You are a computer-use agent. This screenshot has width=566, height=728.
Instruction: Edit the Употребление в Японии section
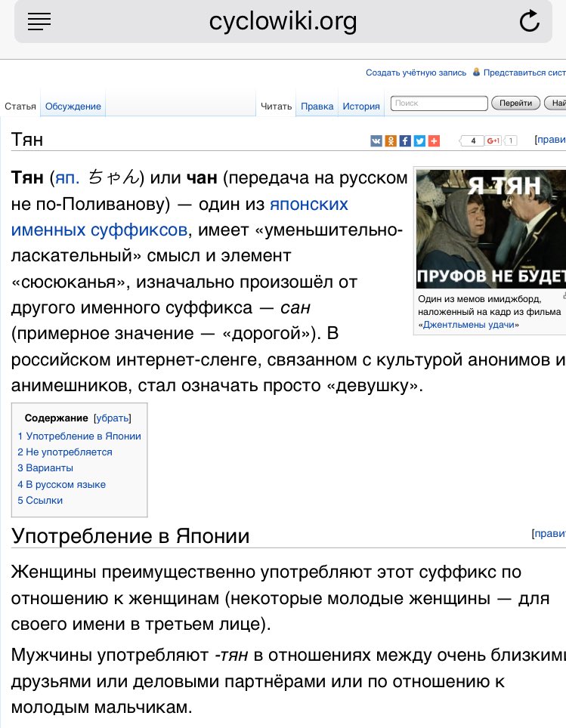click(x=549, y=533)
